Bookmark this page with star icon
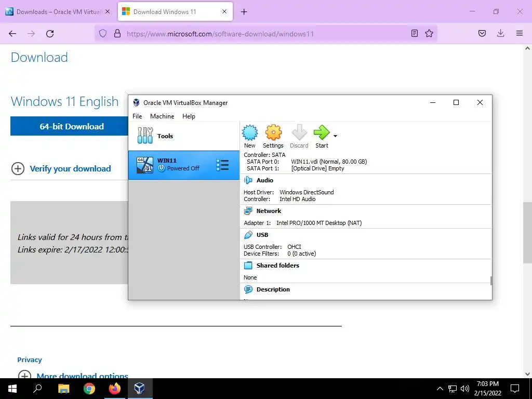532x399 pixels. pos(429,33)
